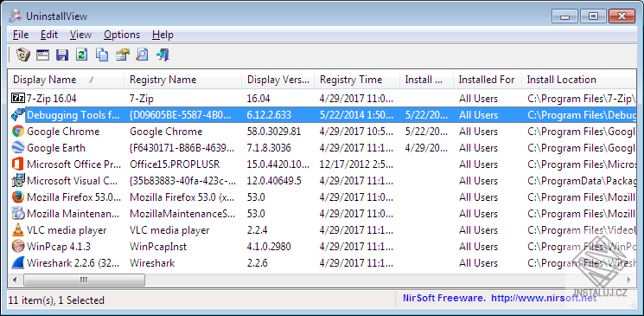644x316 pixels.
Task: Click install location C:\ProgramData\Packag...
Action: [x=581, y=181]
